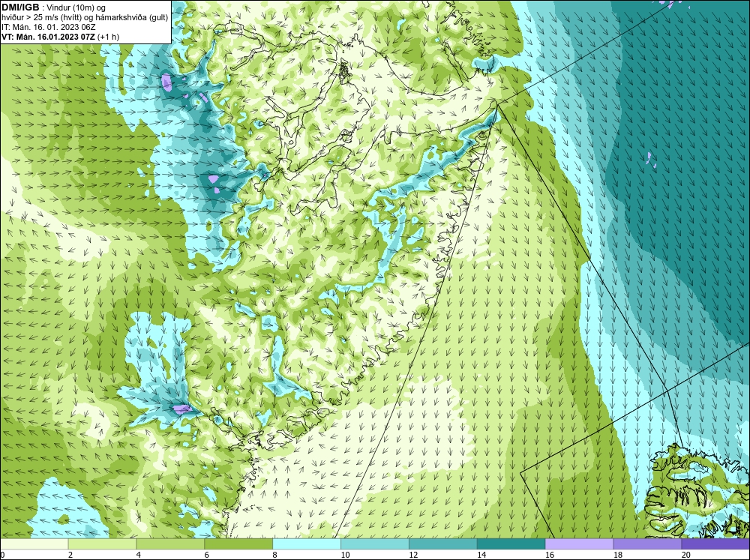
Task: Click the medium purple 18–20 m/s legend swatch
Action: click(647, 544)
